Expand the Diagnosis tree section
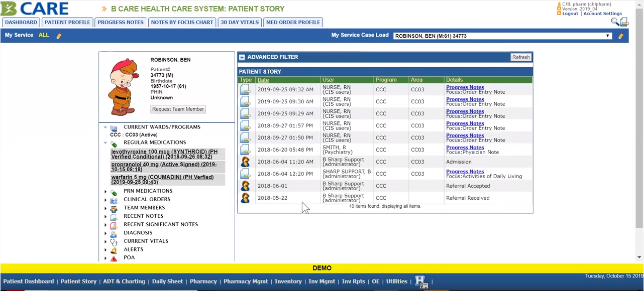This screenshot has height=291, width=644. pos(105,233)
